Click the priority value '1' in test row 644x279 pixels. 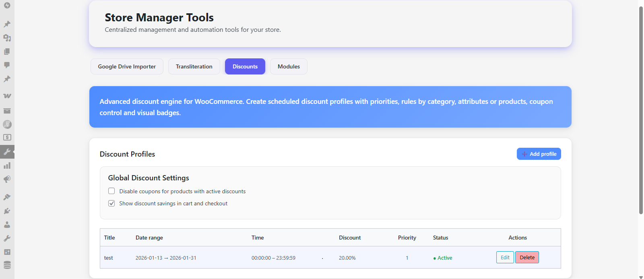407,258
